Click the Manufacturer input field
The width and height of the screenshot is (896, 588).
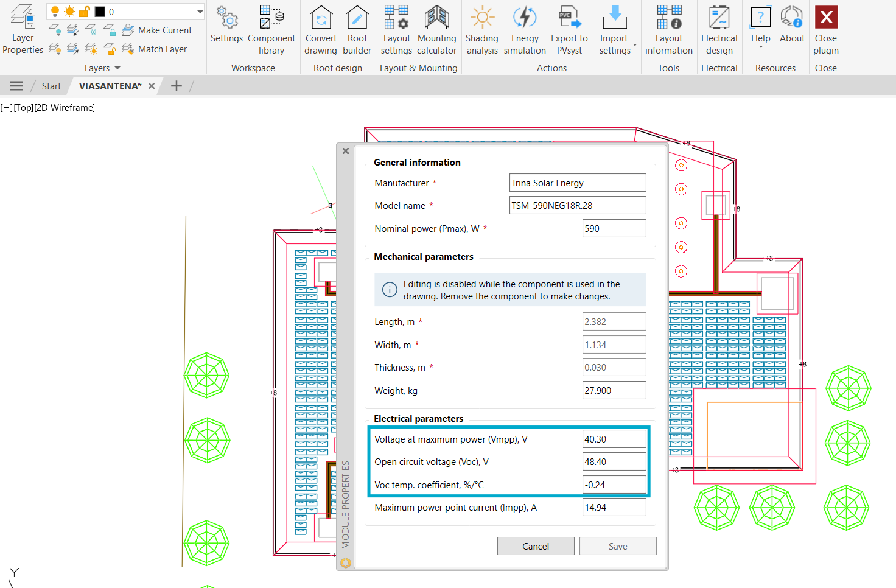click(578, 183)
